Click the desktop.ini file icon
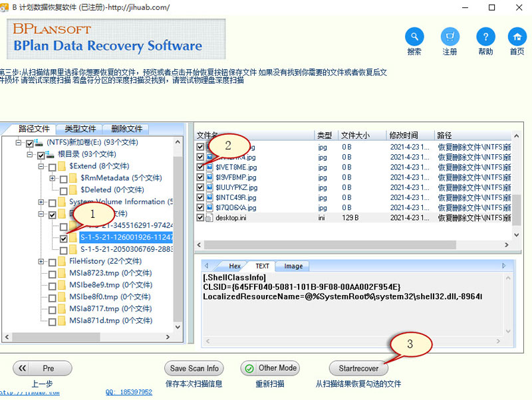 tap(209, 218)
